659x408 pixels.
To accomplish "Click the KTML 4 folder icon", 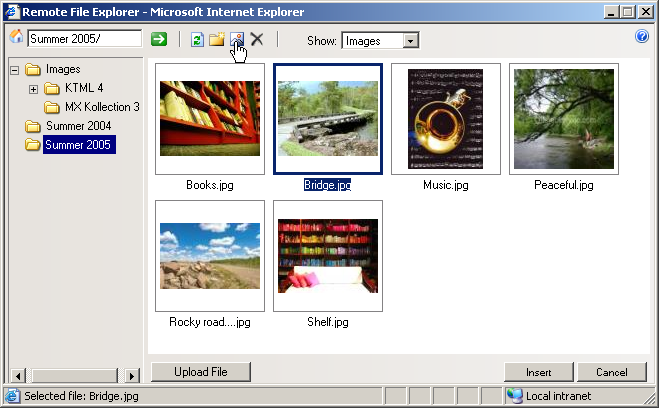I will (x=52, y=88).
